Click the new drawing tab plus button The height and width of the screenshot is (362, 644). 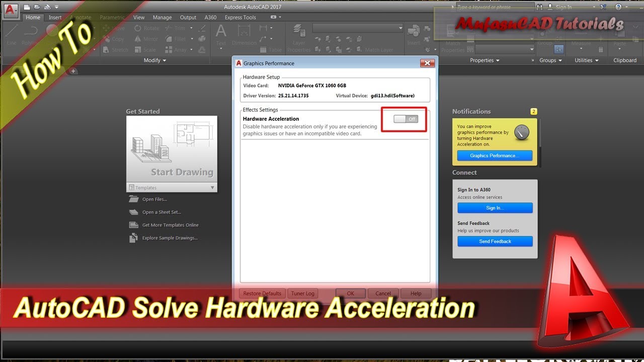73,71
